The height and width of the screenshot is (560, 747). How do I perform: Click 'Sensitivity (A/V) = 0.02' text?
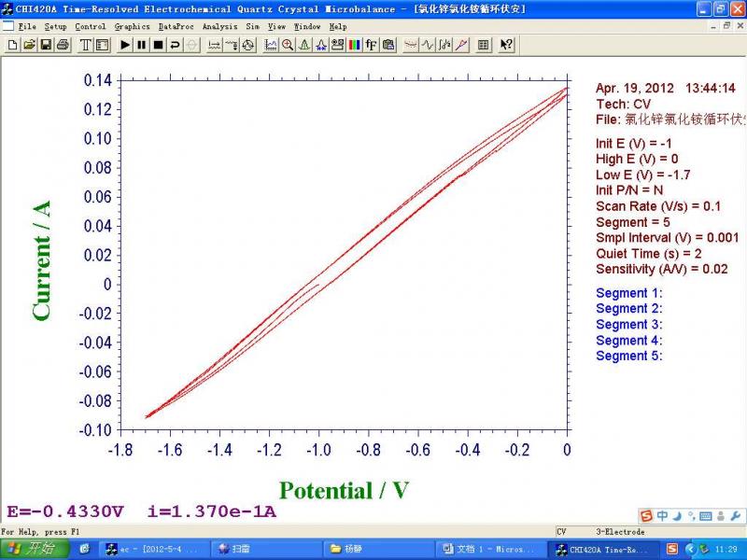(x=662, y=269)
